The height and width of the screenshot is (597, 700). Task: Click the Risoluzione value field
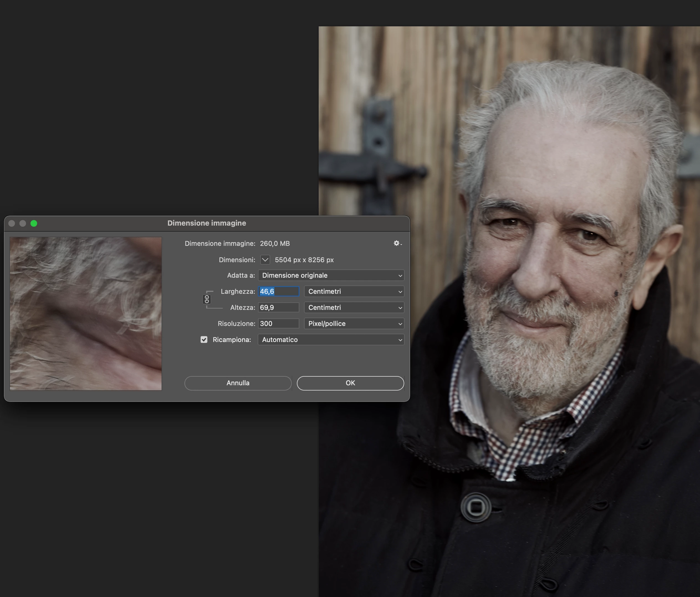coord(279,324)
